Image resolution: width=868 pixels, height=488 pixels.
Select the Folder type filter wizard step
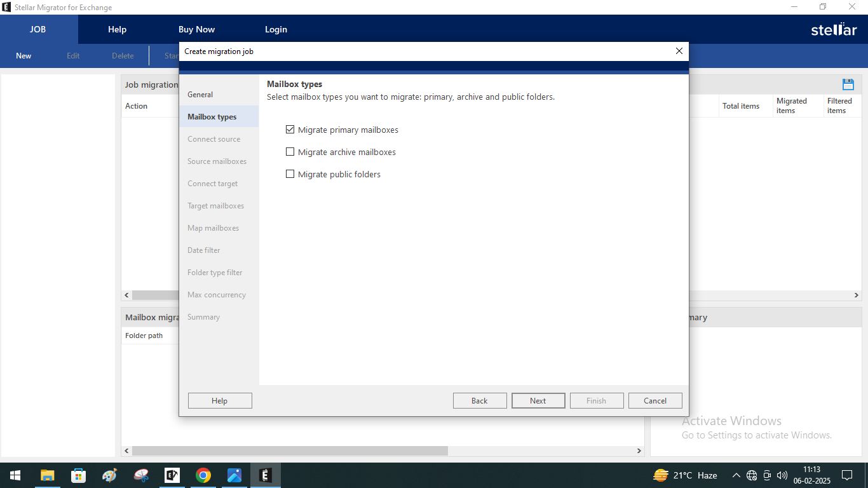coord(219,273)
